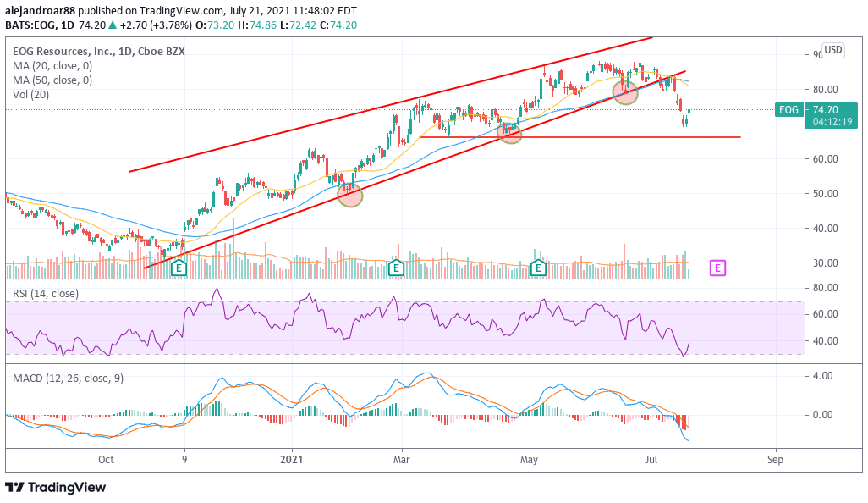868x503 pixels.
Task: Click the Jul date axis label
Action: pos(651,460)
